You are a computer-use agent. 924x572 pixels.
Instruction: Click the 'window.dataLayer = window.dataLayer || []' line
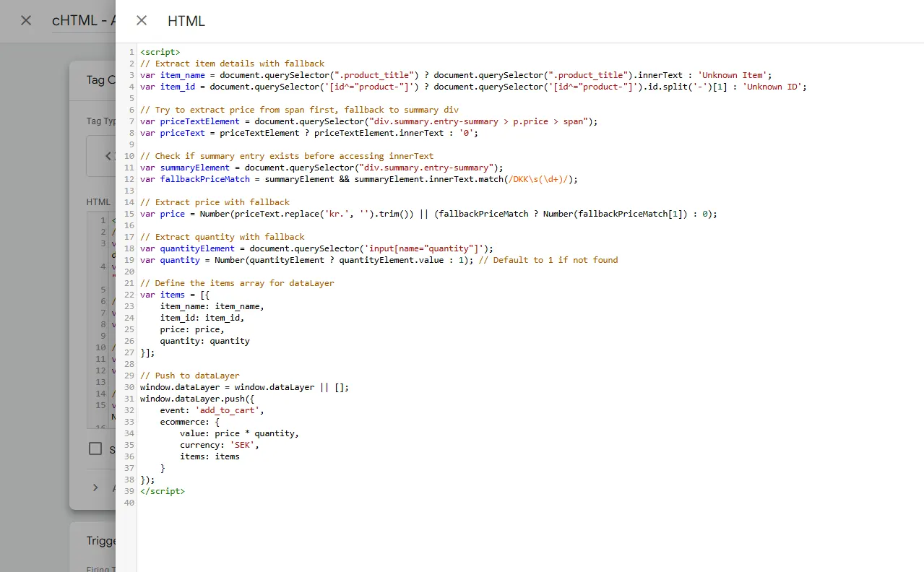point(244,387)
